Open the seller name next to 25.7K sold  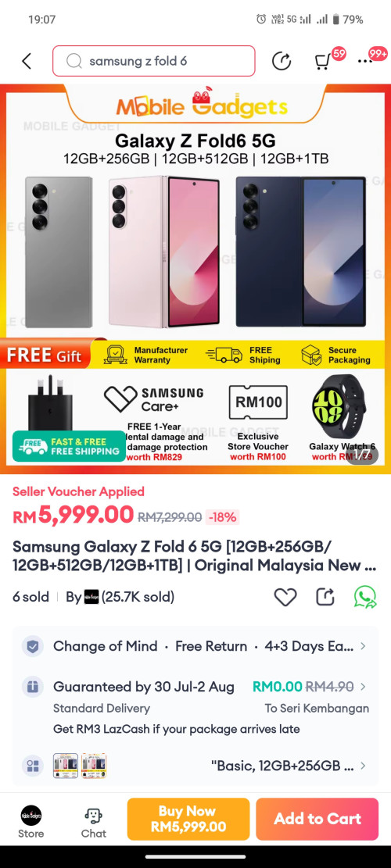[x=91, y=598]
